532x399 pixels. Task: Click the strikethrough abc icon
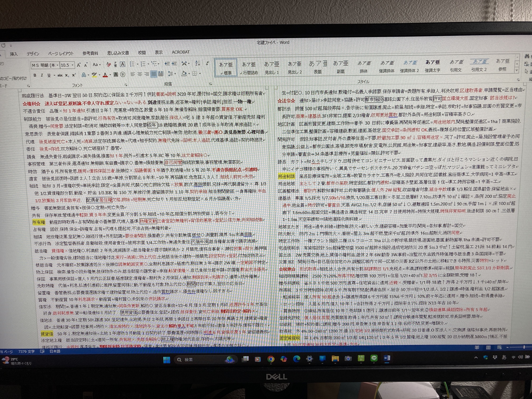point(60,75)
